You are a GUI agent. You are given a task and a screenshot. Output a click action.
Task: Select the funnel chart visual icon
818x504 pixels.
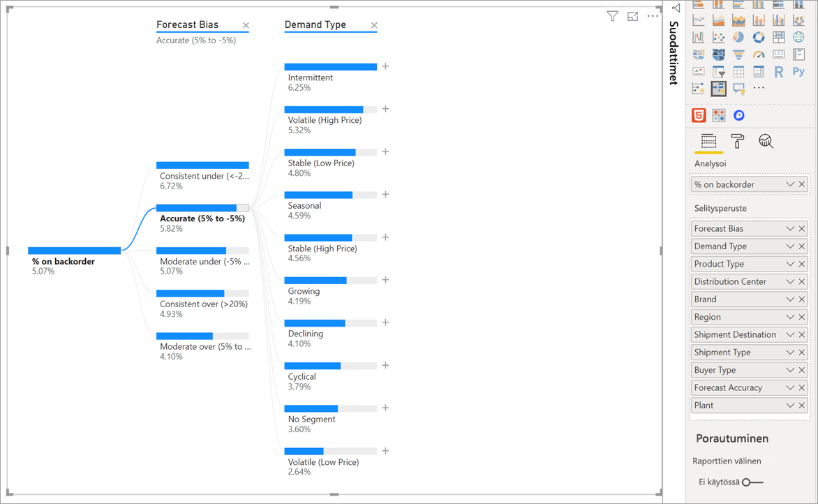tap(738, 54)
